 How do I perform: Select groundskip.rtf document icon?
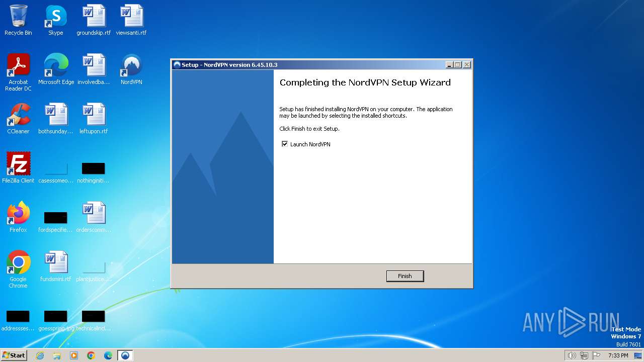(94, 20)
